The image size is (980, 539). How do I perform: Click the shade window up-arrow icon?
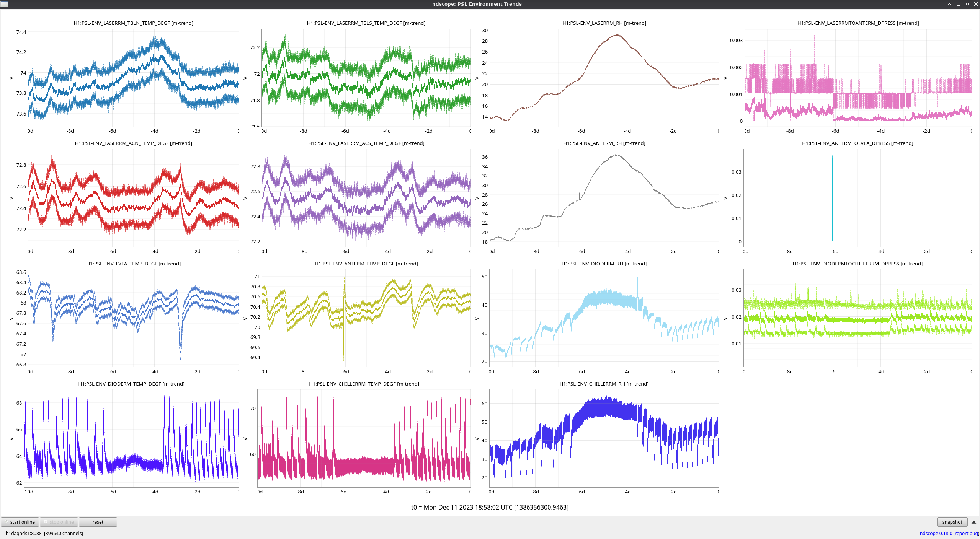(x=949, y=4)
